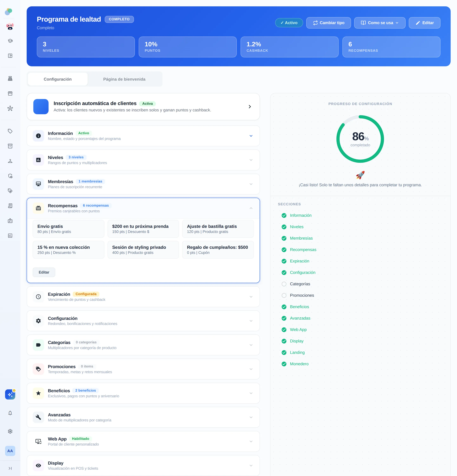Click the Información green check mark

pyautogui.click(x=284, y=215)
